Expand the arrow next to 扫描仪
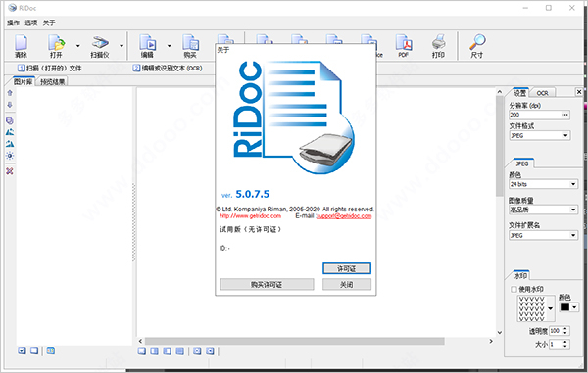Viewport: 588px width, 373px height. (122, 46)
